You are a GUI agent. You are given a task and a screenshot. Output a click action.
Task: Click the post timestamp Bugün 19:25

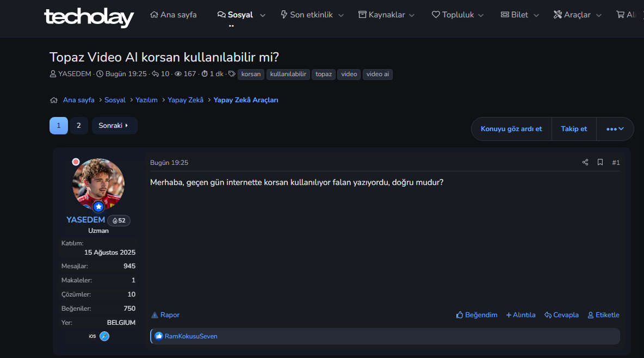point(169,163)
